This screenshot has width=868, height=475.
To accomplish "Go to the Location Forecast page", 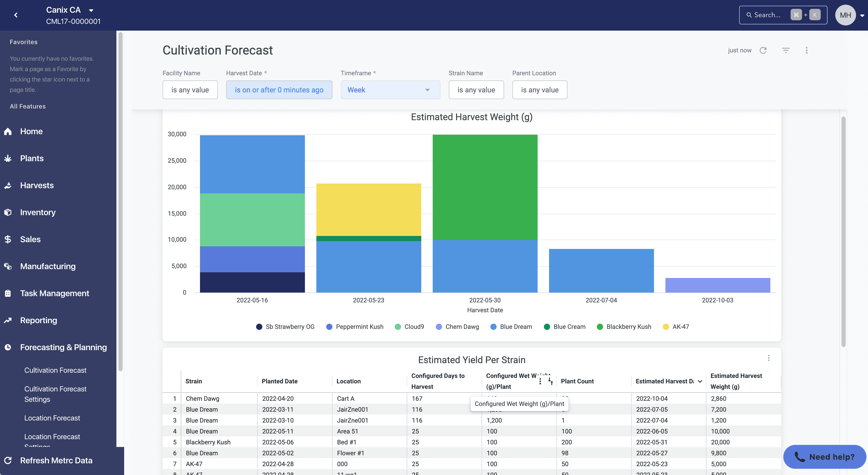I will [x=52, y=418].
